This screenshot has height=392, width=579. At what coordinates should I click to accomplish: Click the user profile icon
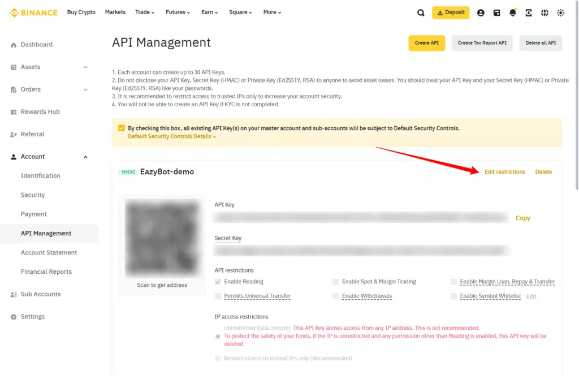[481, 12]
